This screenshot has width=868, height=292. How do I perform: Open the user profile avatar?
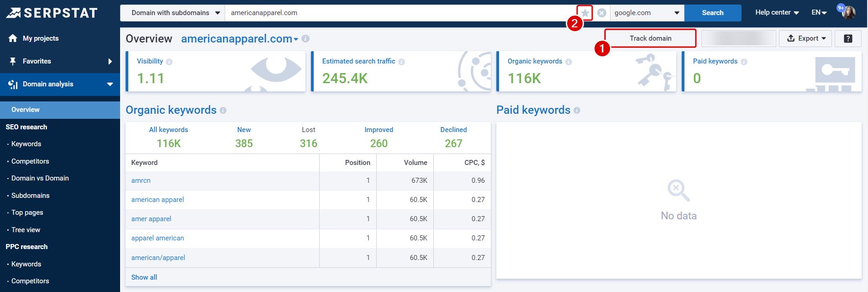pos(849,13)
